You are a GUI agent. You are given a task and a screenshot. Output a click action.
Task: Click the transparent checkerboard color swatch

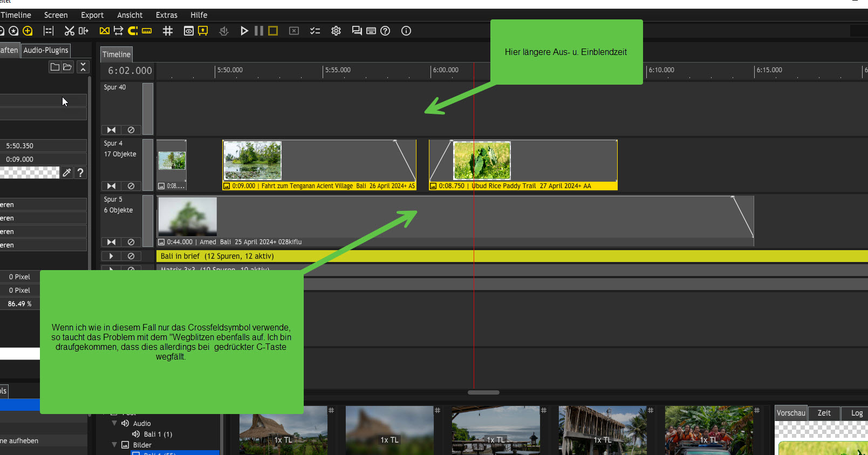30,173
